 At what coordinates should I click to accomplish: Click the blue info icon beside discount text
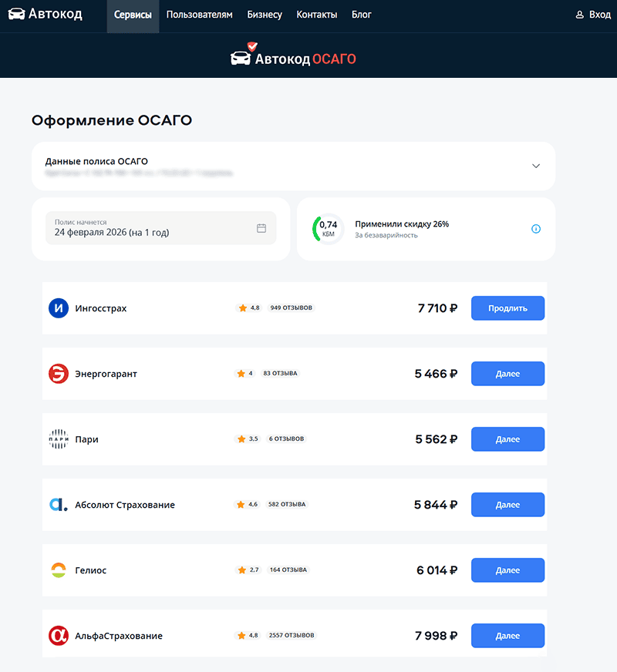[536, 229]
